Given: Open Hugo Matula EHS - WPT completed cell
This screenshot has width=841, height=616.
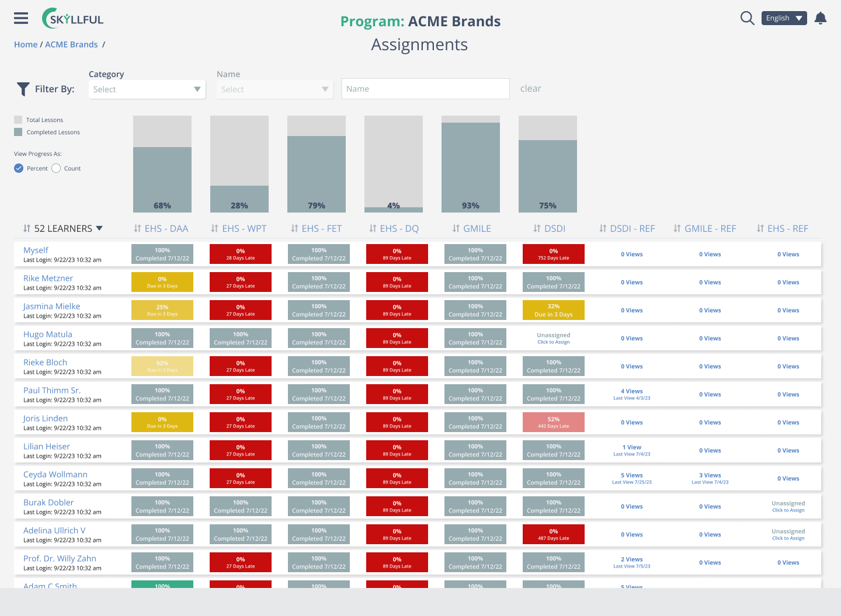Looking at the screenshot, I should (x=241, y=338).
